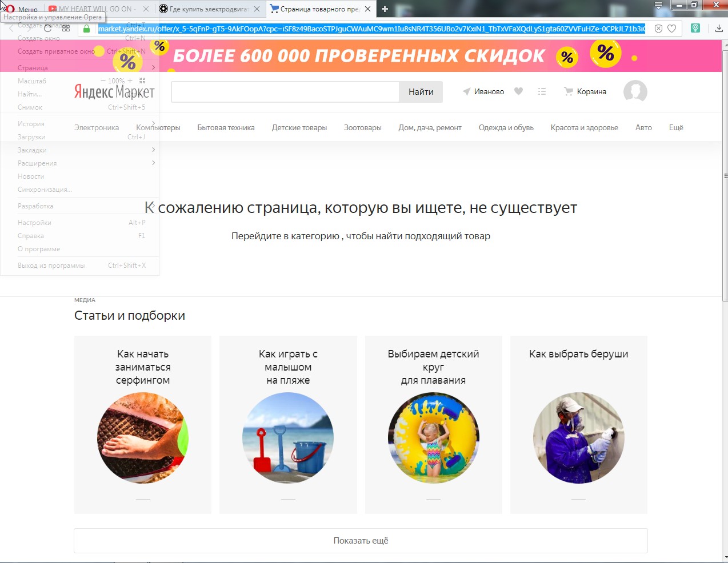The width and height of the screenshot is (728, 563).
Task: Click the 'Как выбрать беруши' article image
Action: coord(579,438)
